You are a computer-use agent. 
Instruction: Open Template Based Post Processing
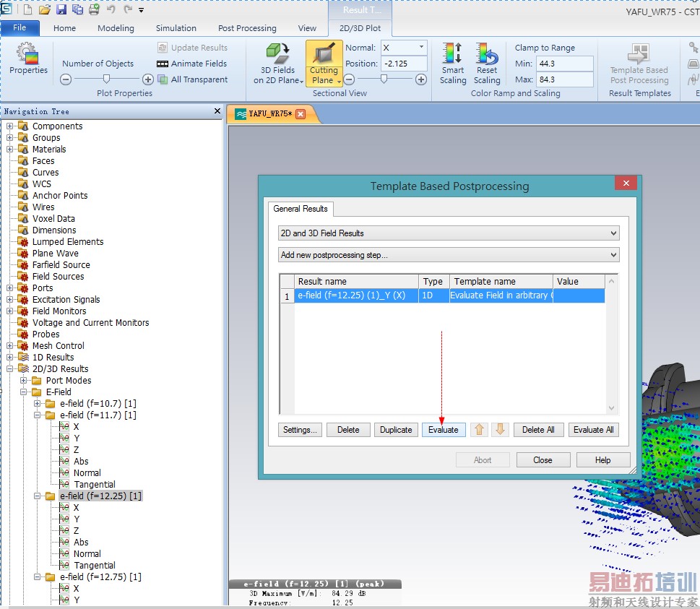click(x=639, y=64)
